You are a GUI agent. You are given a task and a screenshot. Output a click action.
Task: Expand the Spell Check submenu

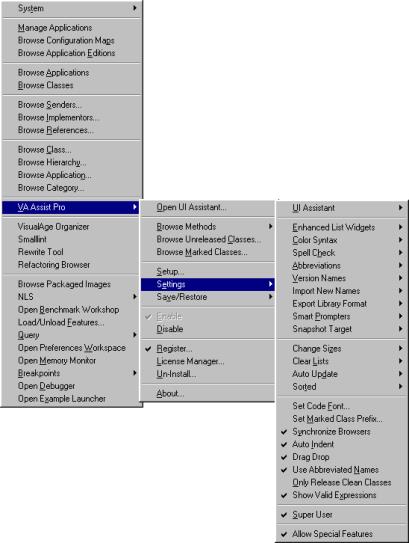tap(342, 253)
